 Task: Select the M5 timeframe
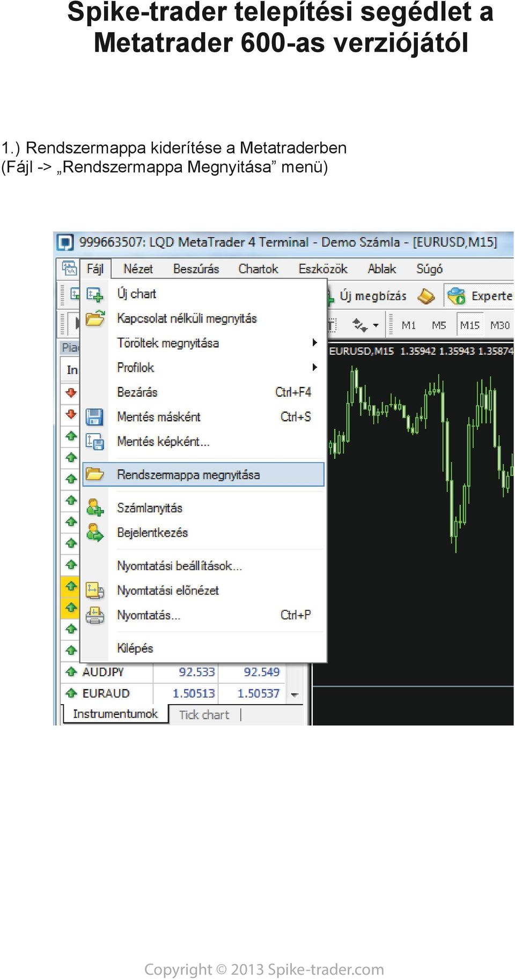click(439, 325)
